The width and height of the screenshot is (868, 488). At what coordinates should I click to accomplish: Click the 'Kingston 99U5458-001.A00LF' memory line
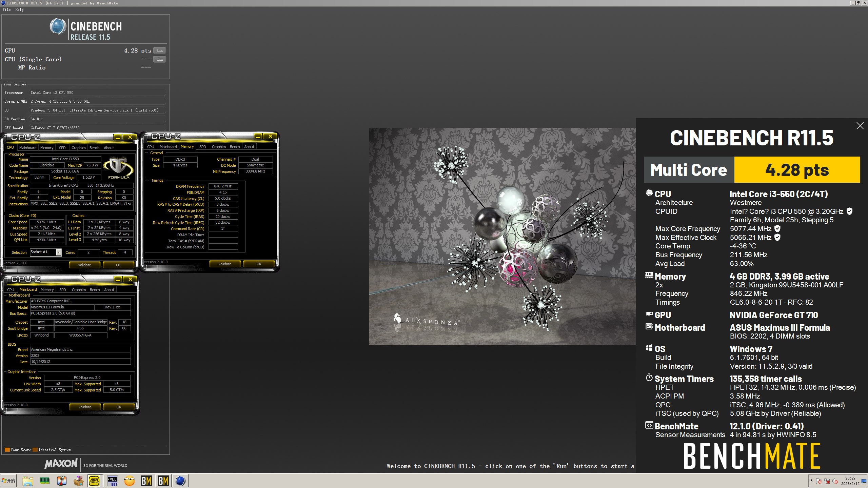tap(786, 285)
